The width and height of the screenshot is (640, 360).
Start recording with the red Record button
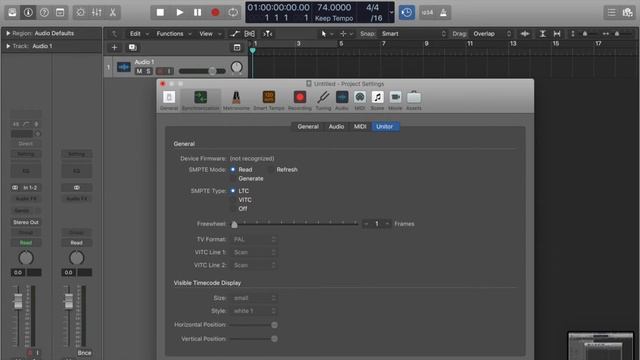(x=215, y=12)
